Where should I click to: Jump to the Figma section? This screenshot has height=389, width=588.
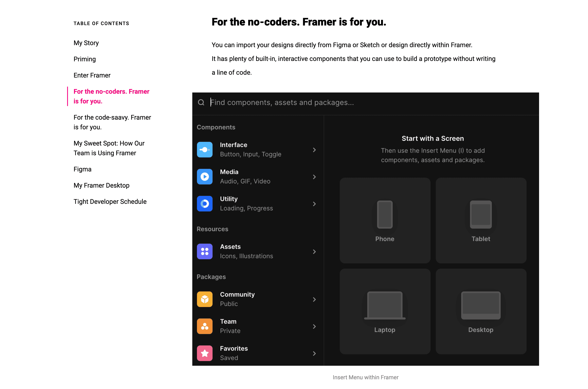82,169
